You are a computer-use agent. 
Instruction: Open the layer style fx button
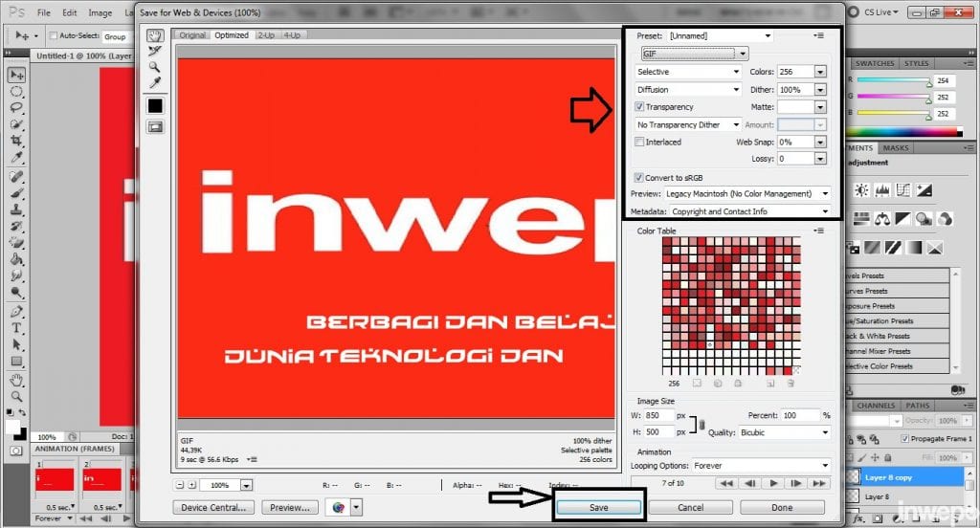tap(858, 518)
